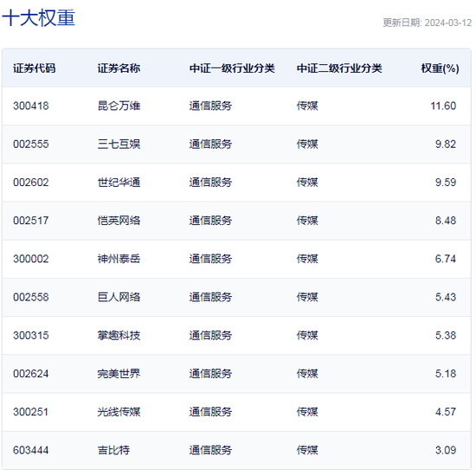Click 传媒 in the 昆仑万维 row
The image size is (476, 476).
tap(307, 106)
